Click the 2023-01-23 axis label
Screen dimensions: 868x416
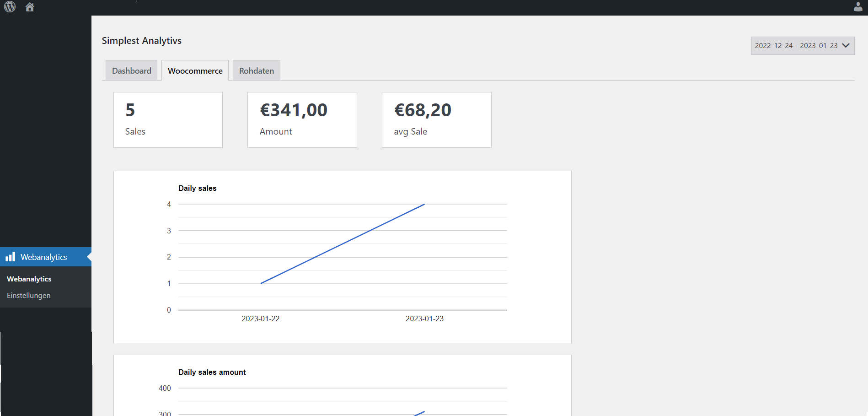[424, 319]
